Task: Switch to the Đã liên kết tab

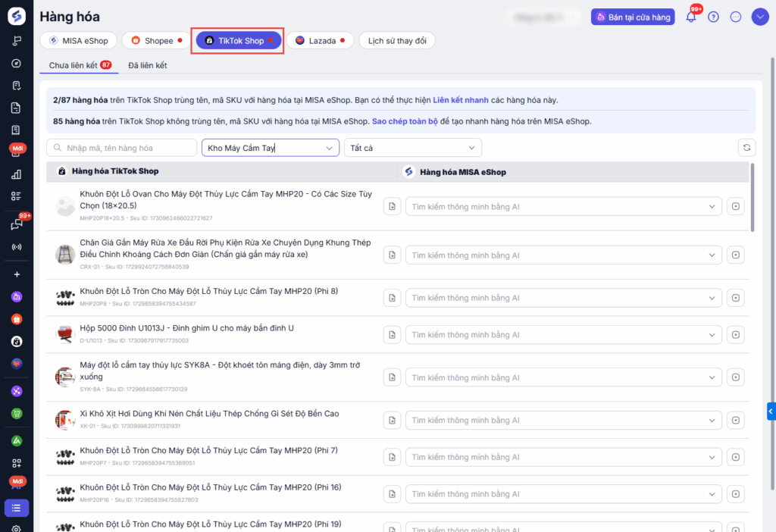Action: pos(148,65)
